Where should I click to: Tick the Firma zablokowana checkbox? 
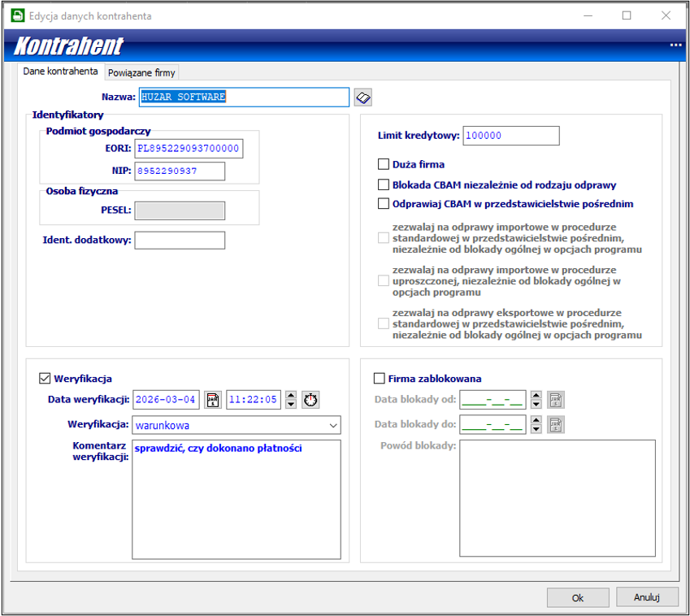point(379,379)
